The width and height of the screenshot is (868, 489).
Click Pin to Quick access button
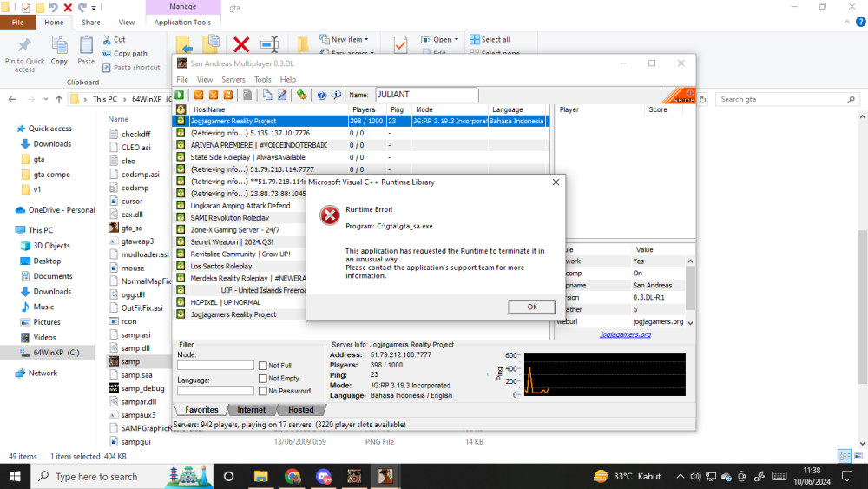coord(24,54)
